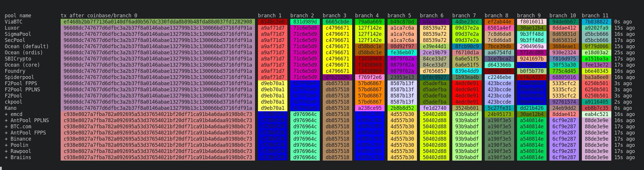This screenshot has height=170, width=644.
Task: Click the "+ BTC.com" pool name
Action: tap(18, 127)
